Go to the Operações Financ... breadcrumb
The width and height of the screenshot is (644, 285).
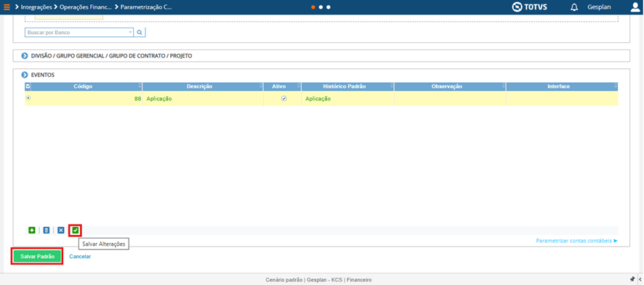tap(86, 7)
